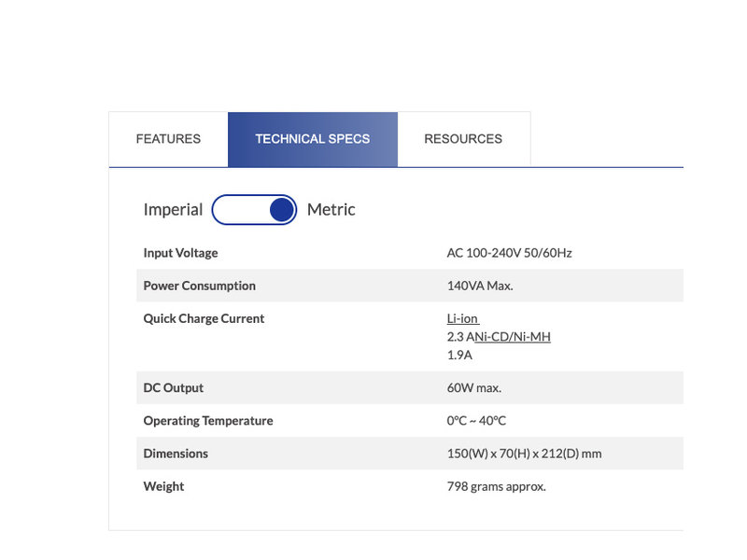Image resolution: width=747 pixels, height=560 pixels.
Task: Click the Dimensions row label
Action: tap(176, 454)
